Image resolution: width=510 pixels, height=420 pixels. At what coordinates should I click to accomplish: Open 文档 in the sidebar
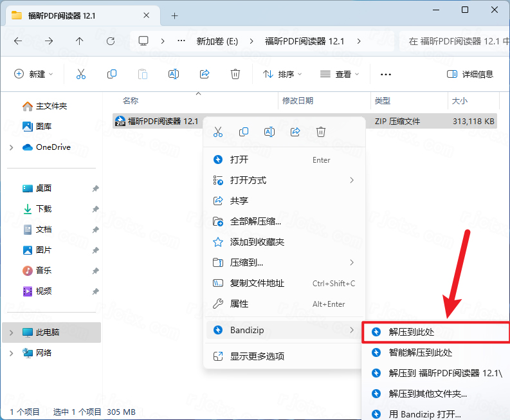[x=37, y=230]
